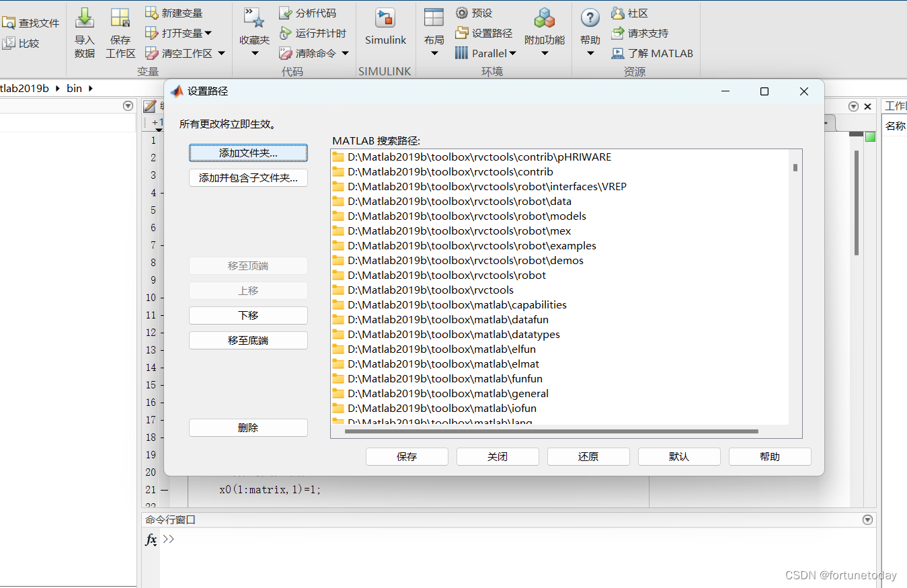
Task: Collapse the 命令行窗口 panel chevron
Action: (x=867, y=519)
